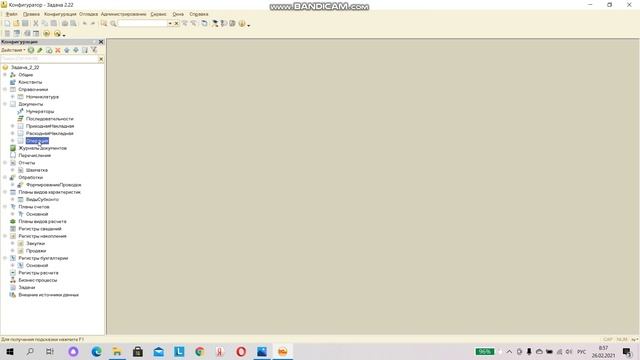Open Microsoft Edge from the taskbar
The width and height of the screenshot is (640, 360).
(x=96, y=351)
